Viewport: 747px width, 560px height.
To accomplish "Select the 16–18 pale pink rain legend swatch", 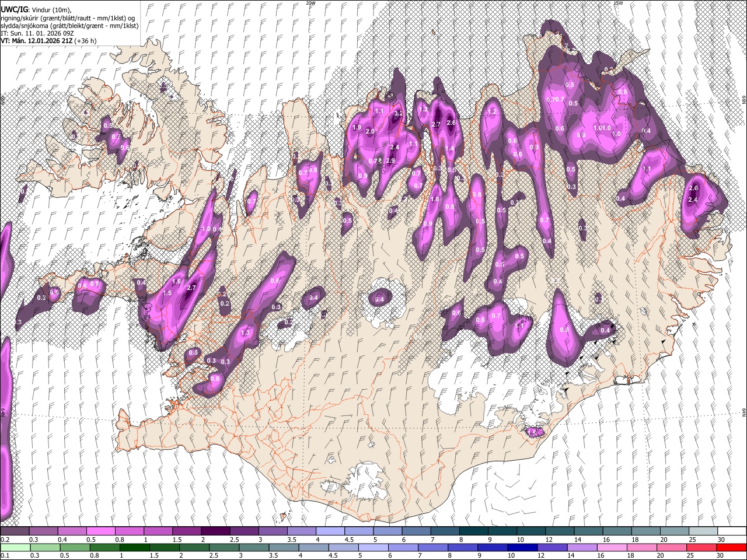I will (x=612, y=547).
